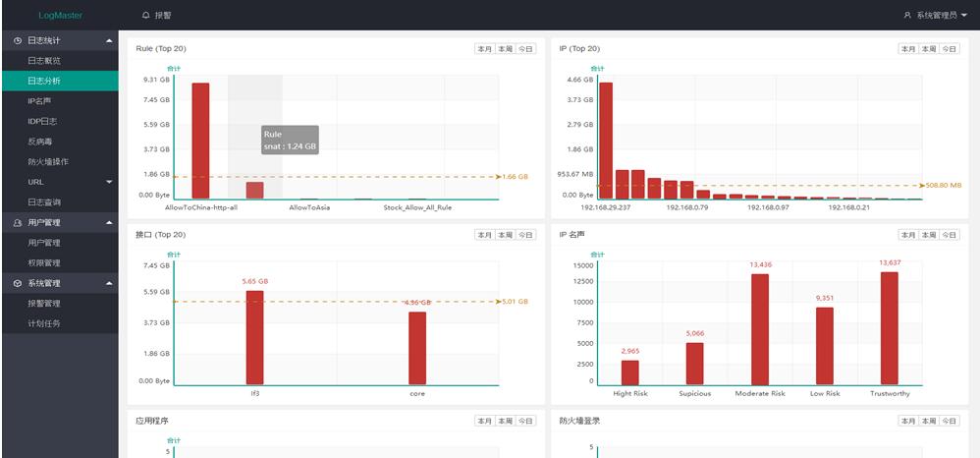Screen dimensions: 980x458
Task: Collapse the 系统管理 section arrow
Action: [x=109, y=283]
